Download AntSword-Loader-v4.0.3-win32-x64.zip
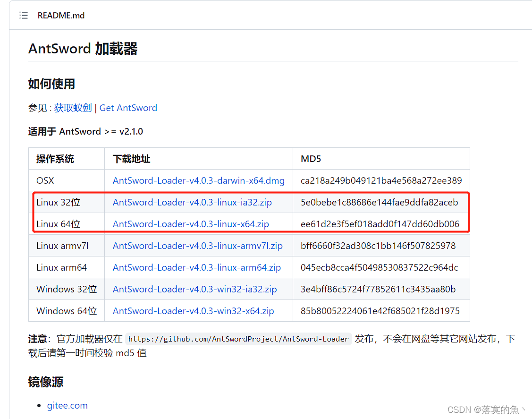Image resolution: width=532 pixels, height=419 pixels. (x=193, y=311)
